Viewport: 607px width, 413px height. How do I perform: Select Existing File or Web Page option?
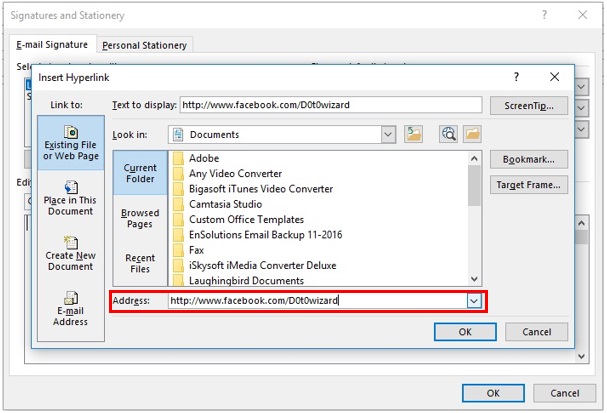coord(71,142)
